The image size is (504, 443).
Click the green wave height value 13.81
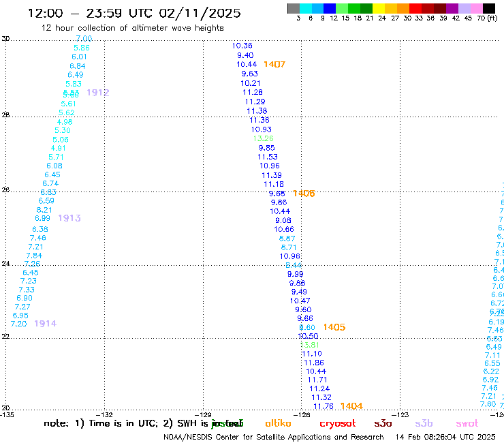tap(309, 345)
